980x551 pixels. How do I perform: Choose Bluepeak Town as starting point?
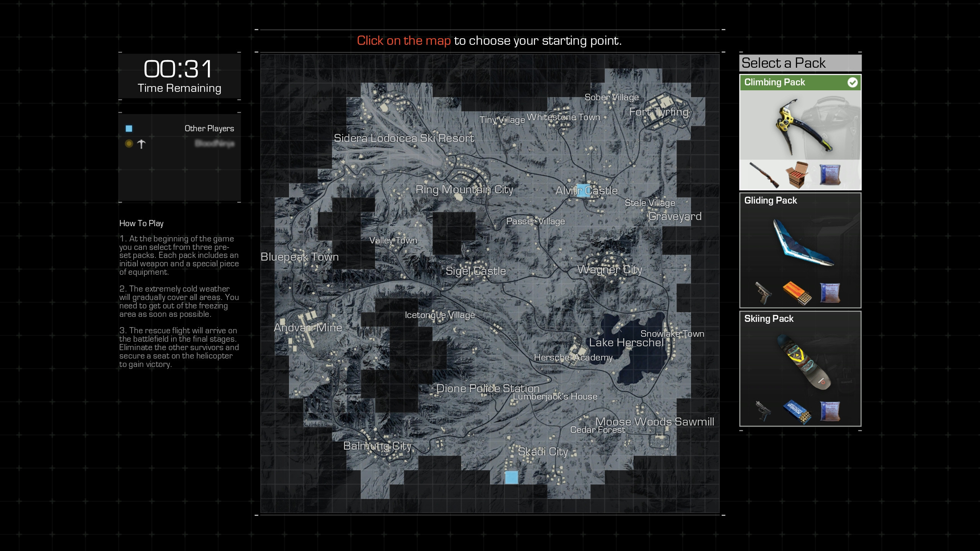point(300,257)
